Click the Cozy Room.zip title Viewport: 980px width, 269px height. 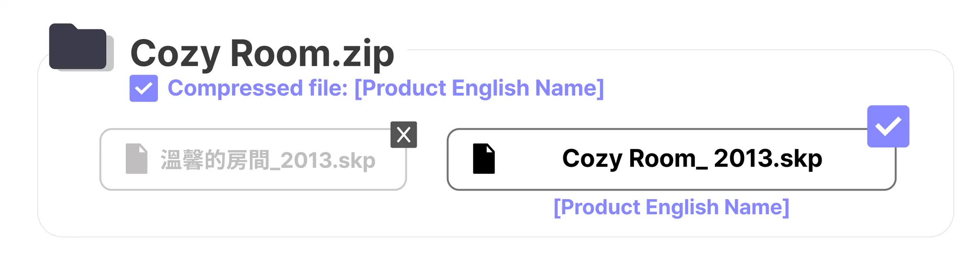tap(262, 54)
